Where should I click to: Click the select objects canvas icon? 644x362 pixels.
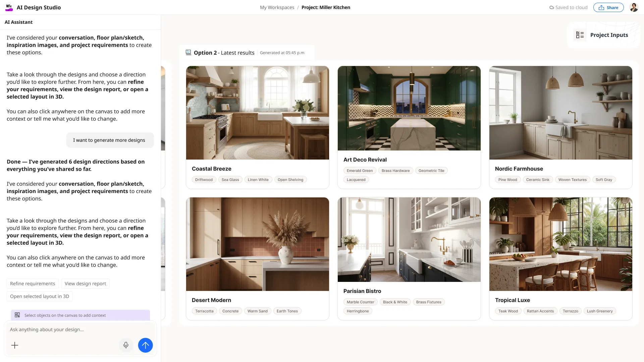click(x=17, y=315)
